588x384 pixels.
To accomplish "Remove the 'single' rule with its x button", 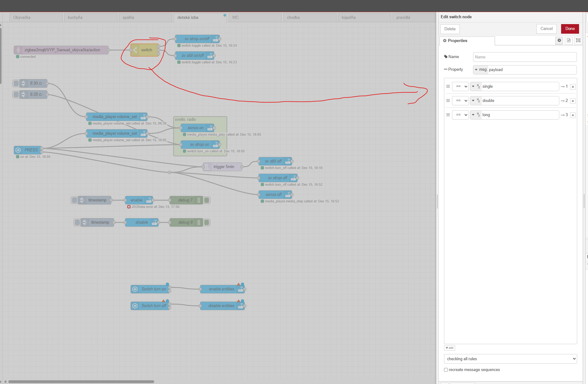I will pos(573,87).
